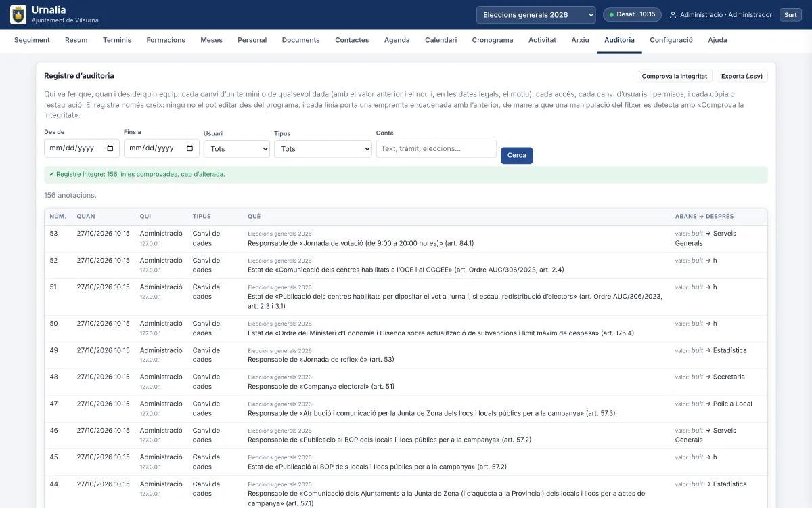Click the Secretaria value in row 48
Screen dimensions: 812x508
point(729,377)
